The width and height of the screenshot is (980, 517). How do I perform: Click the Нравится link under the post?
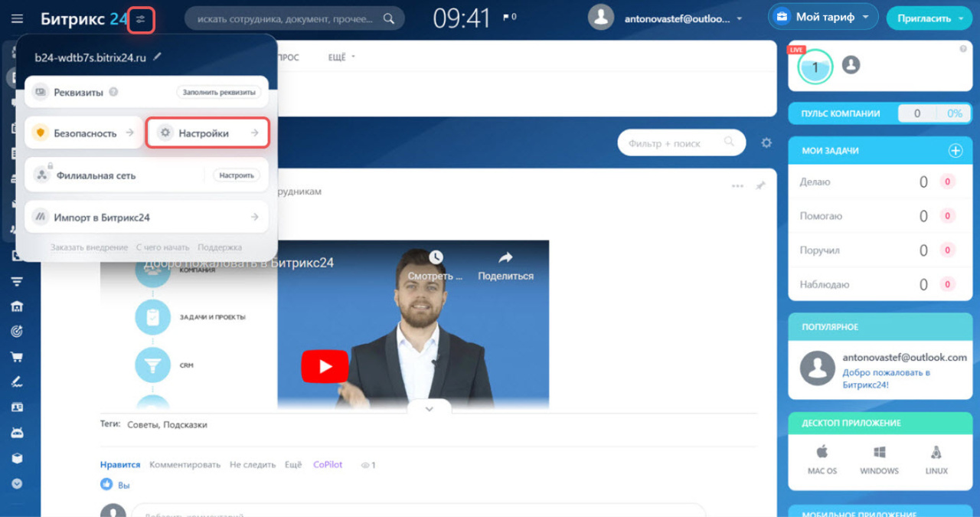pyautogui.click(x=120, y=464)
